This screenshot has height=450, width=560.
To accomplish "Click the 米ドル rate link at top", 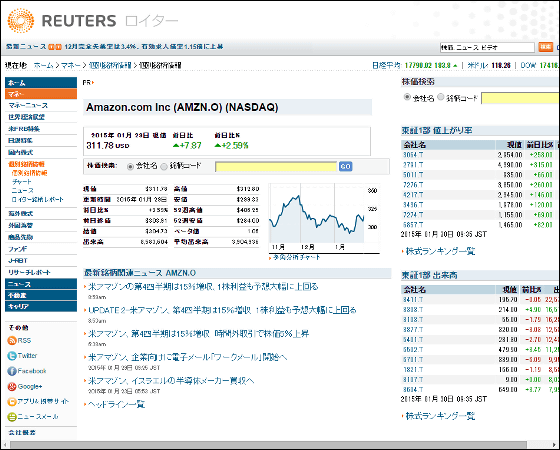I will point(478,65).
